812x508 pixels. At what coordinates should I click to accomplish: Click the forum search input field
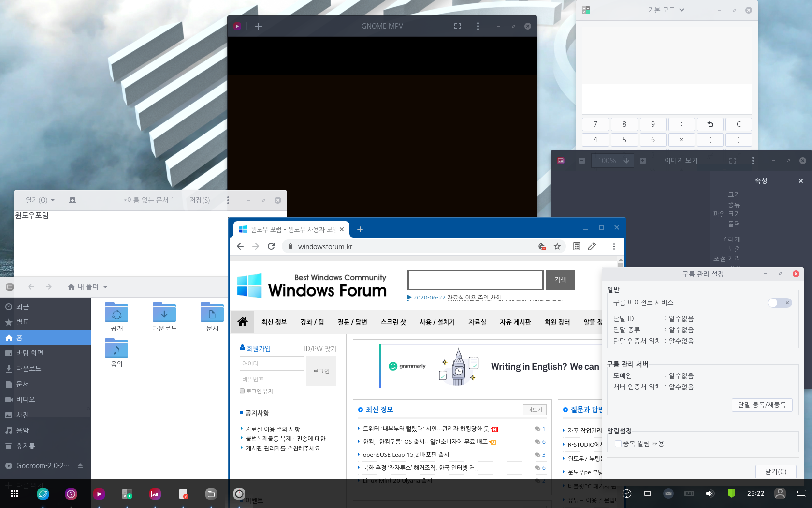[x=476, y=280]
